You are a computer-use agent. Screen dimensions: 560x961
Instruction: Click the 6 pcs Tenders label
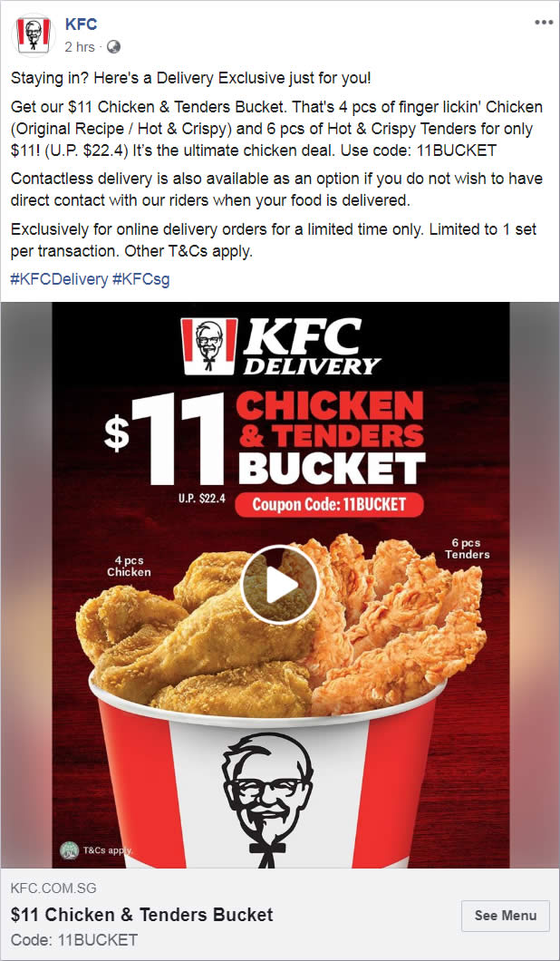click(468, 548)
